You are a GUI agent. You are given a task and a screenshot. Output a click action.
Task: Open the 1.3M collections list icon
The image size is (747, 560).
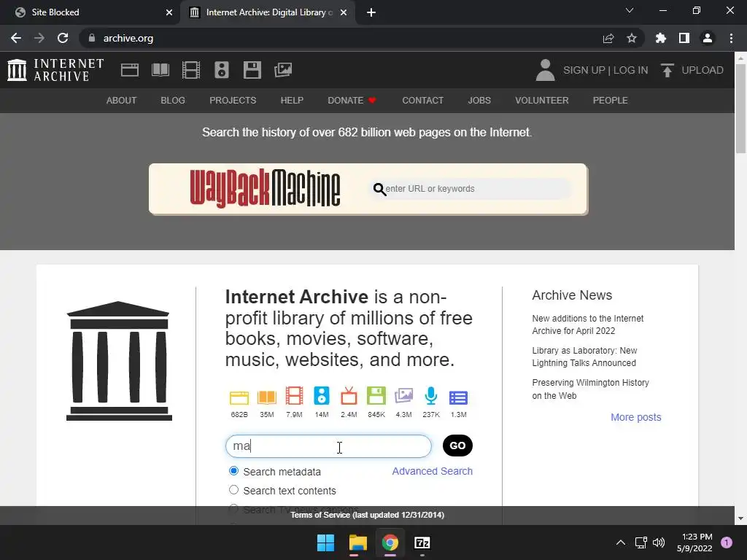tap(458, 397)
